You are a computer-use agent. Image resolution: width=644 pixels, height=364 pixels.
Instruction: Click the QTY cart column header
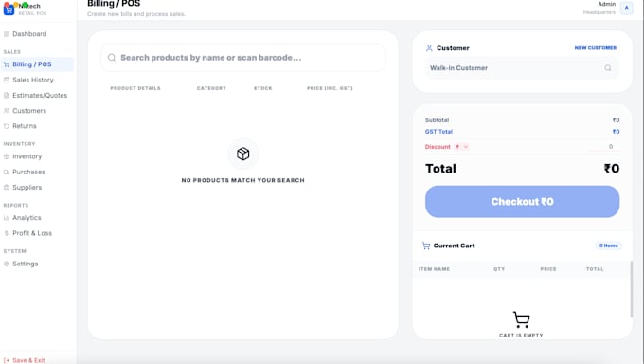tap(499, 269)
